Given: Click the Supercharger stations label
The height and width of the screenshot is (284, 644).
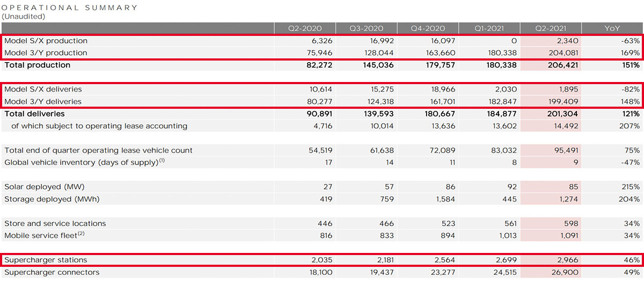Looking at the screenshot, I should click(46, 260).
